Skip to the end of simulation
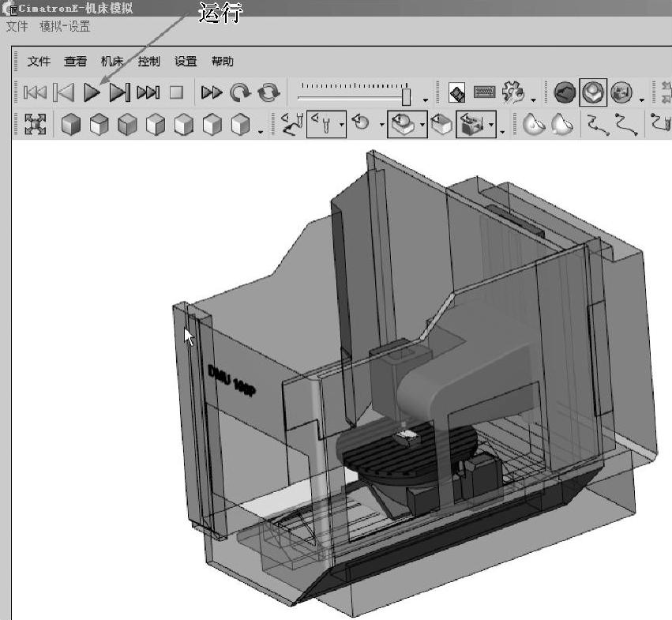 (148, 92)
